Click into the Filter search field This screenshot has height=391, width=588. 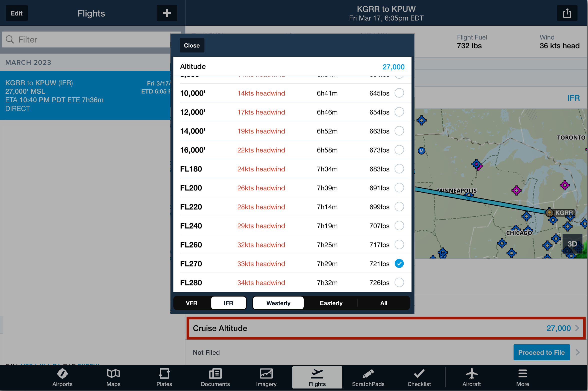click(x=91, y=39)
